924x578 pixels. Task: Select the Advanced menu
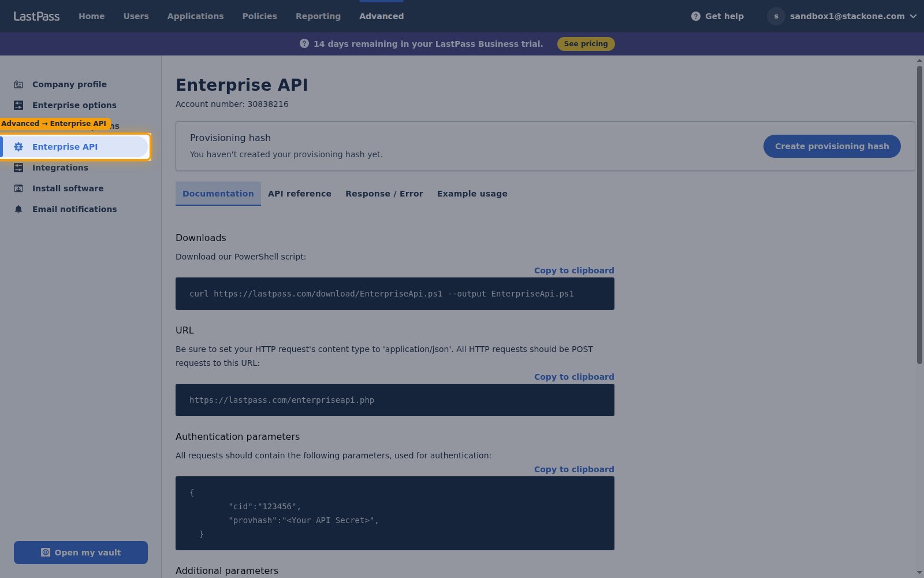[x=382, y=16]
